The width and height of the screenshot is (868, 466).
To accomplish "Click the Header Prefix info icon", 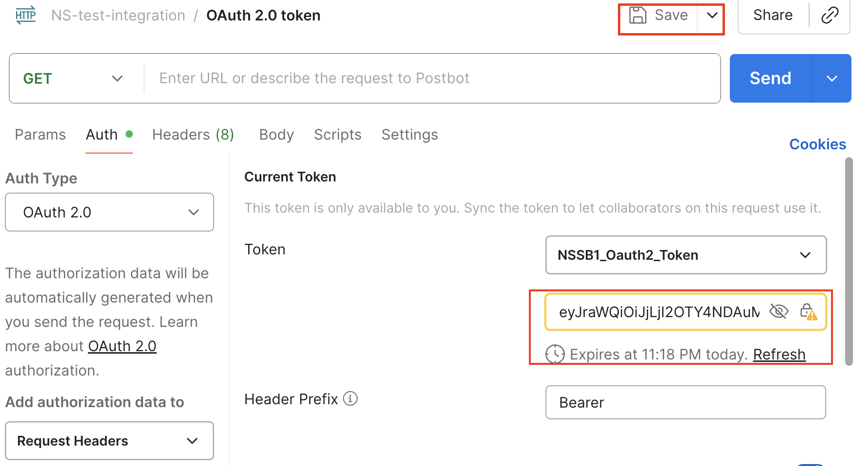I will pyautogui.click(x=350, y=399).
